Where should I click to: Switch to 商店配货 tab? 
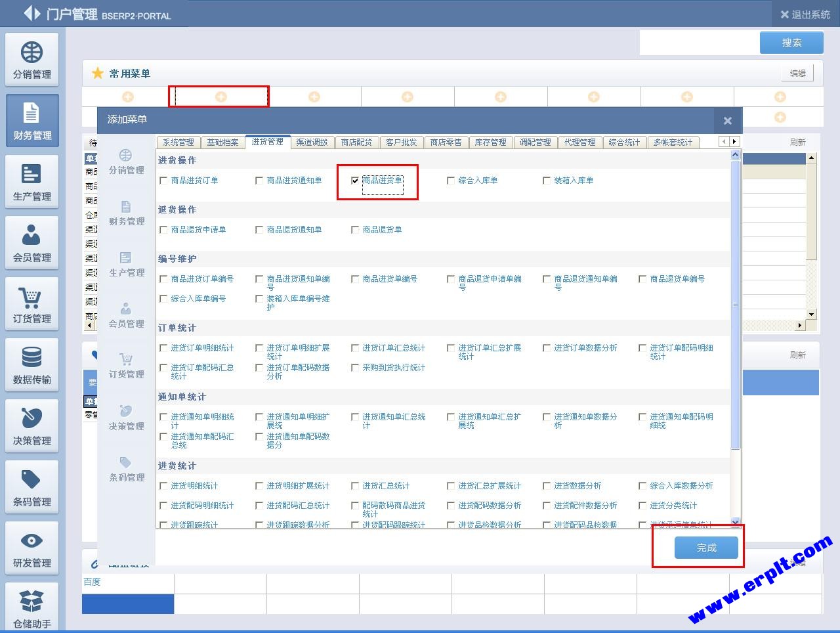356,142
